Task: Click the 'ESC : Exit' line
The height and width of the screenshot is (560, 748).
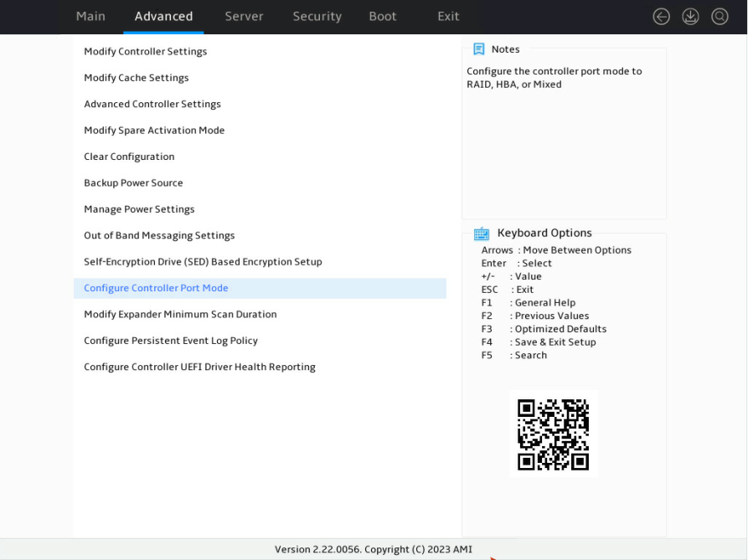Action: coord(507,290)
